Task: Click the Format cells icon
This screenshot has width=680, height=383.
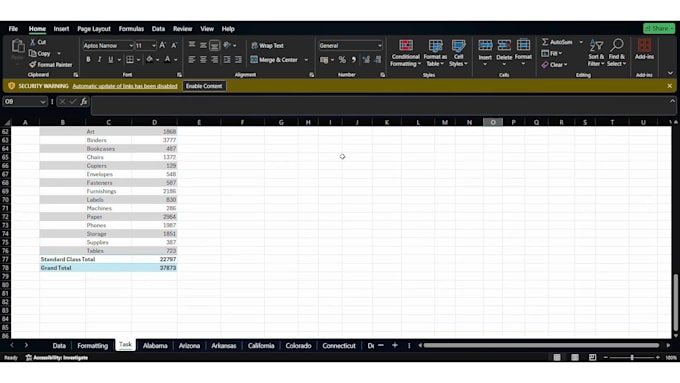Action: coord(523,45)
